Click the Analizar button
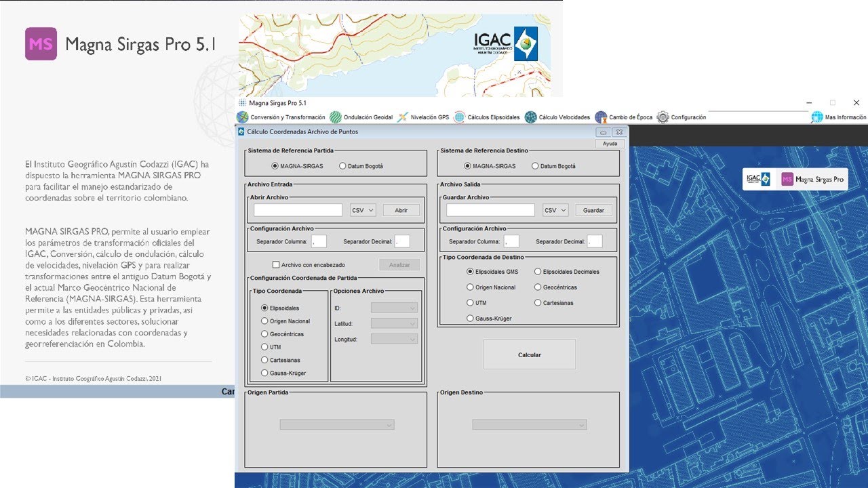This screenshot has width=868, height=488. pyautogui.click(x=399, y=265)
